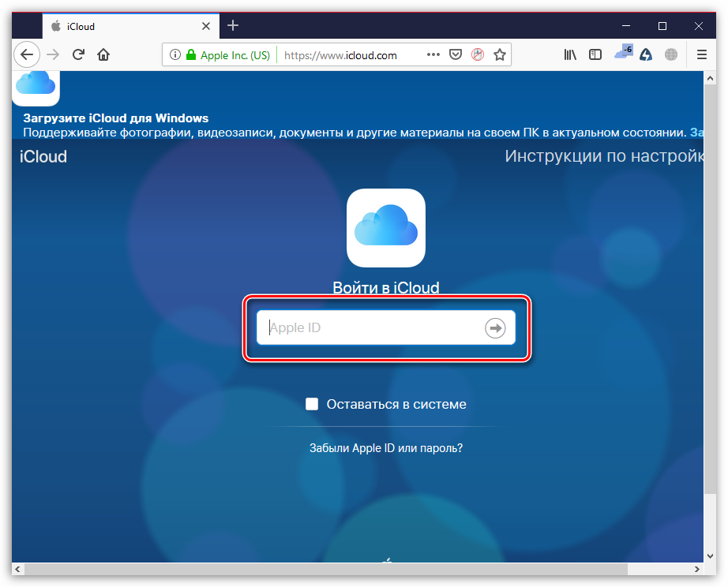Screen dimensions: 728x587
Task: Open a new browser tab
Action: pyautogui.click(x=233, y=25)
